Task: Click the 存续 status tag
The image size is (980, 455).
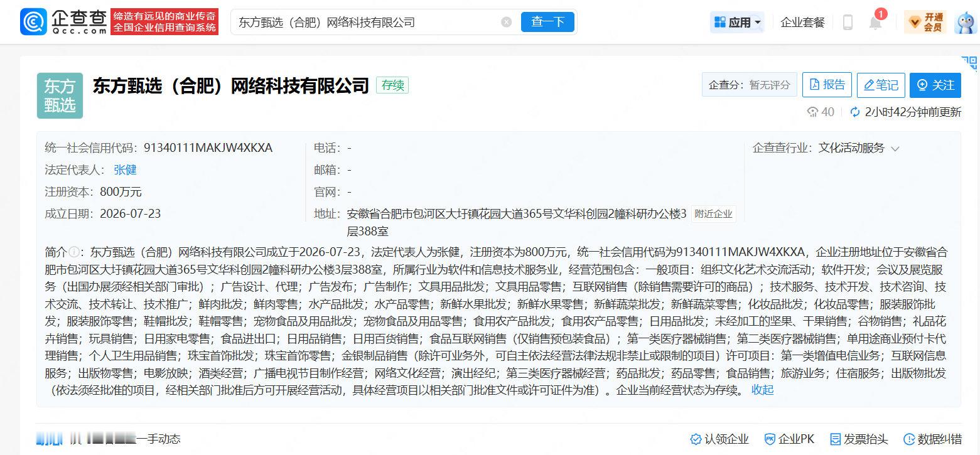Action: coord(392,85)
